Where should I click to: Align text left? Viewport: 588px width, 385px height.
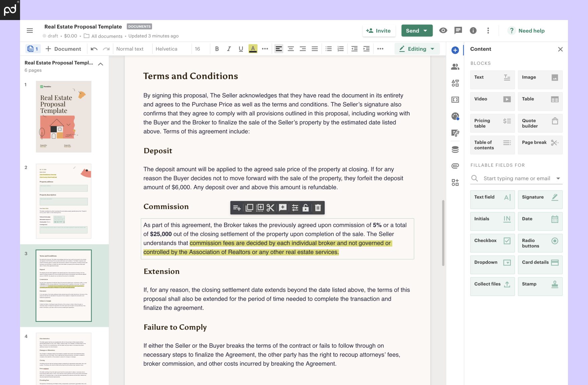coord(279,49)
